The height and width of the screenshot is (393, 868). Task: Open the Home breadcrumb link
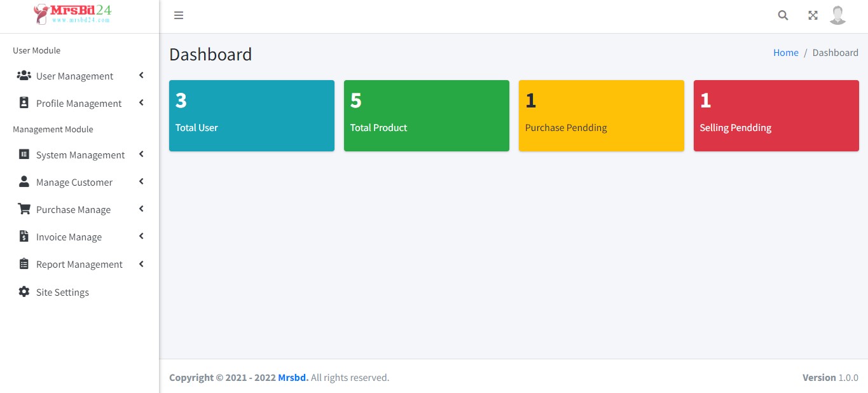[785, 52]
